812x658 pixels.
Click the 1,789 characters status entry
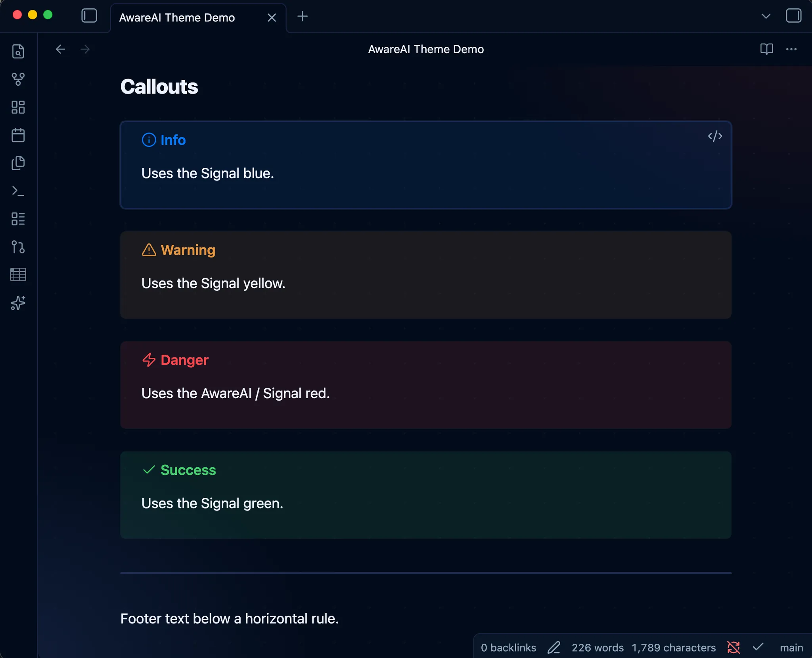(674, 648)
